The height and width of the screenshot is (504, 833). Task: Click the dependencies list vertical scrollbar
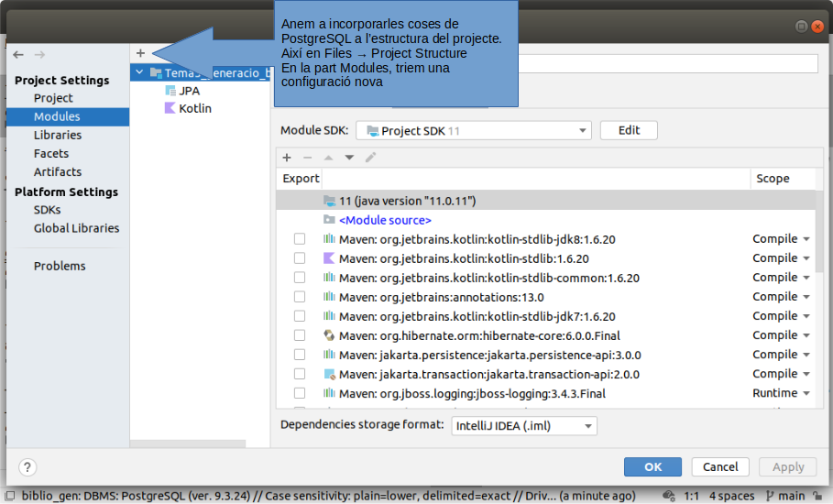pos(820,232)
